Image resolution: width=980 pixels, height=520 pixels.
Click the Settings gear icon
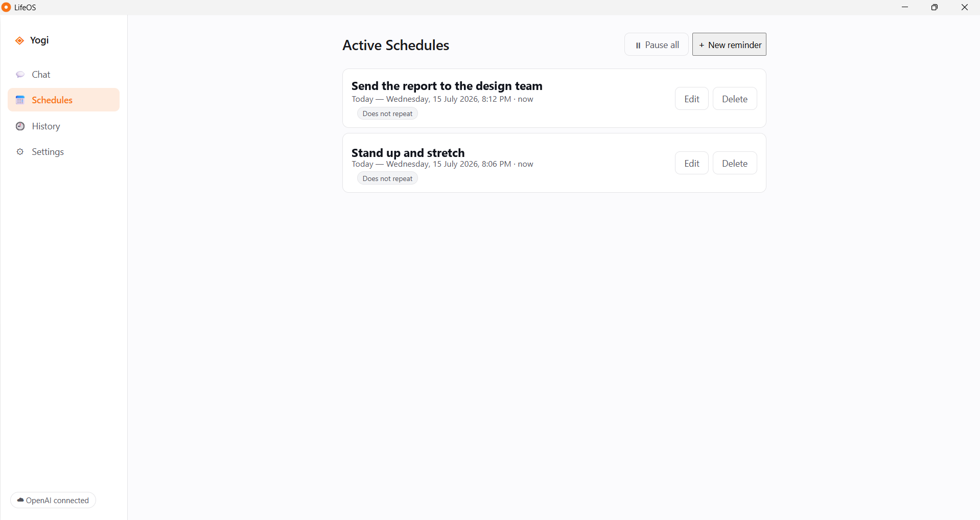(x=20, y=152)
